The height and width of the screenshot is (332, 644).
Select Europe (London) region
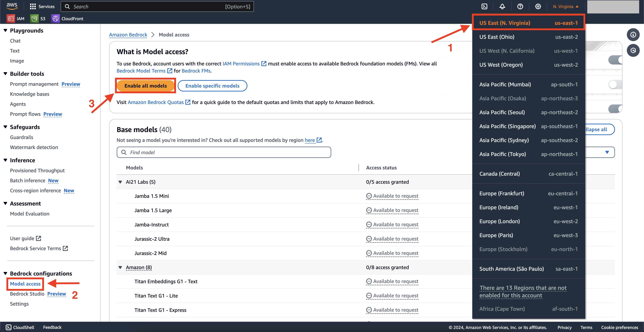coord(528,221)
